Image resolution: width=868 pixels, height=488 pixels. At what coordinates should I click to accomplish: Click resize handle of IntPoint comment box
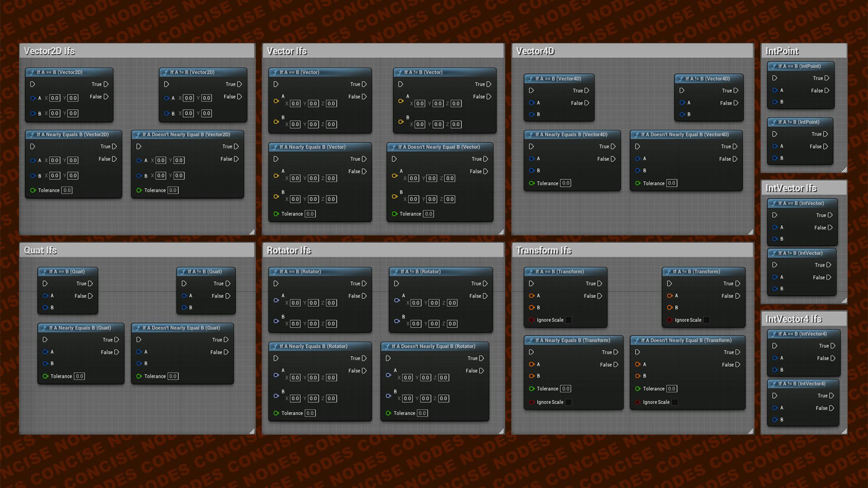844,169
